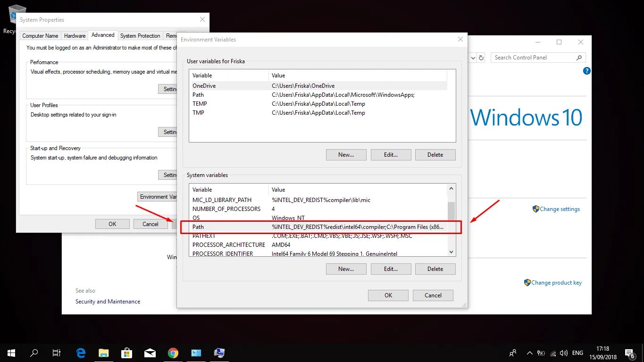Switch to System Protection tab
The height and width of the screenshot is (362, 644).
140,36
